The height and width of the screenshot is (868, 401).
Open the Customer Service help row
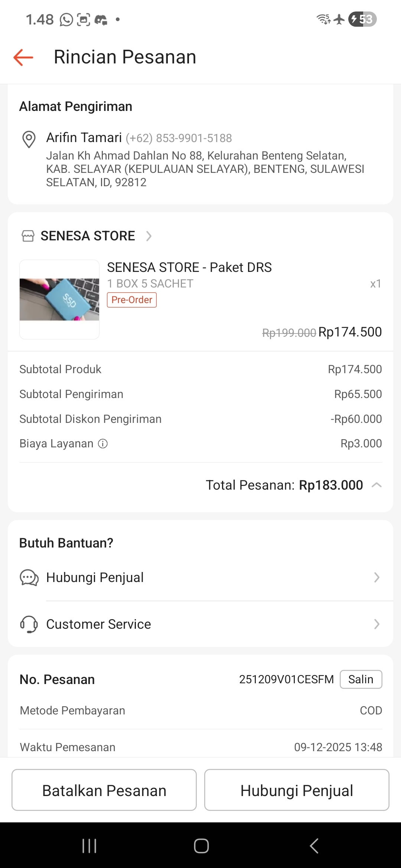[x=99, y=624]
